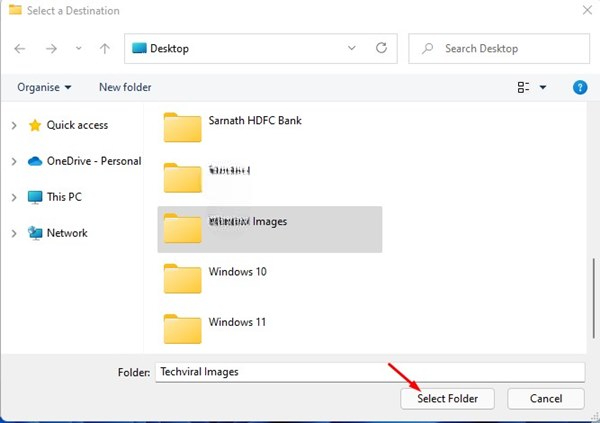Screen dimensions: 600x423
Task: Select the OneDrive cloud icon
Action: pos(35,161)
